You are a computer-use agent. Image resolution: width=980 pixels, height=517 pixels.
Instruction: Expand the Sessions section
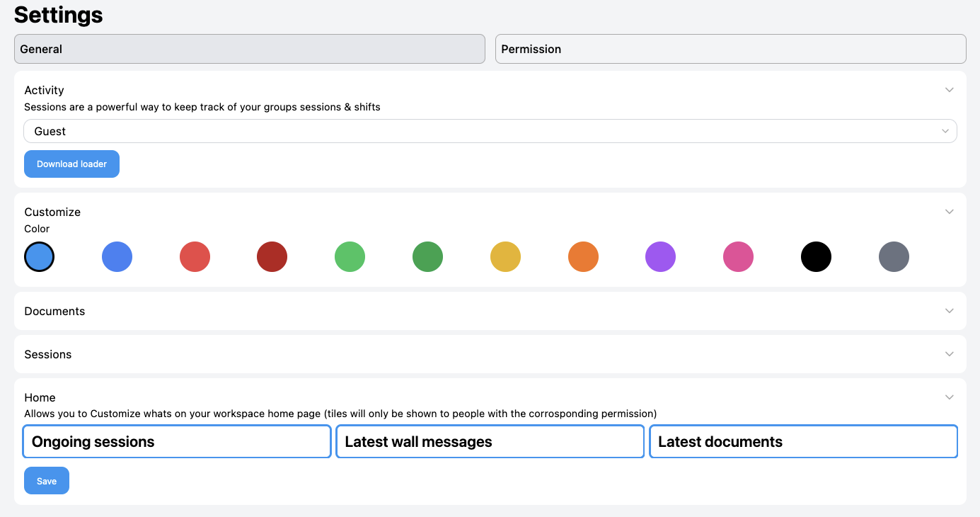[x=490, y=353]
